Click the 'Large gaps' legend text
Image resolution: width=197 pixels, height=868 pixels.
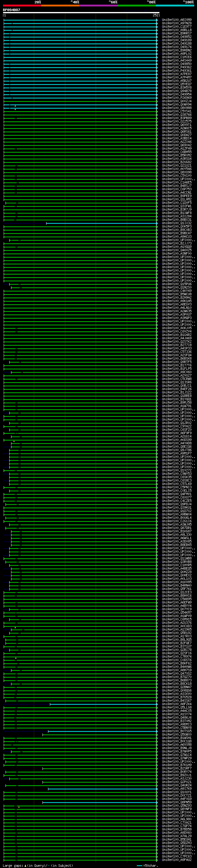[x=13, y=865]
